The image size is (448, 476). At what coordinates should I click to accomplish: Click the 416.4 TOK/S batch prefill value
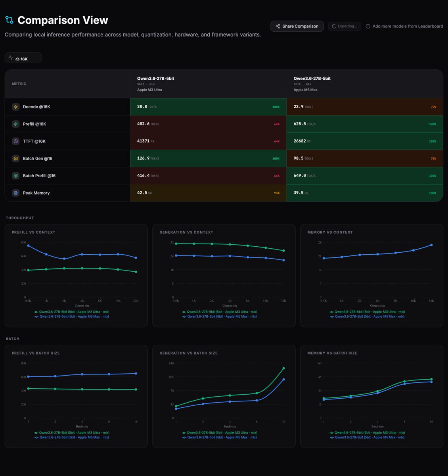point(148,176)
